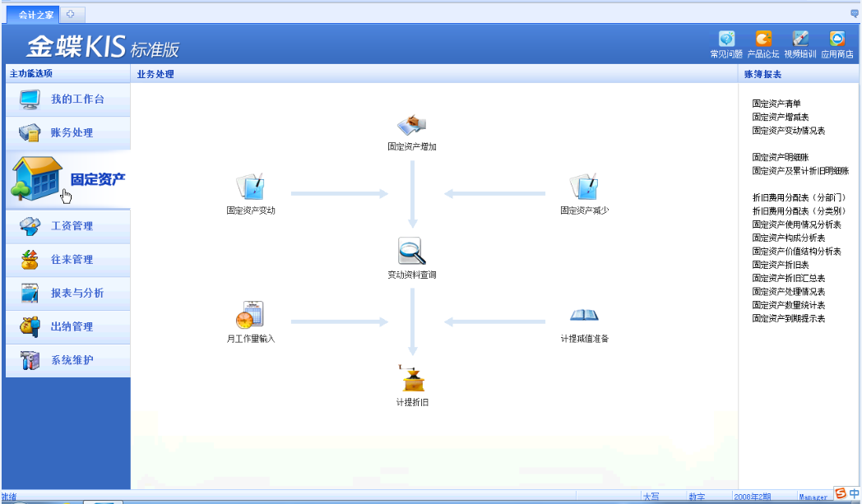Toggle the 中 Chinese input mode indicator
Image resolution: width=862 pixels, height=504 pixels.
click(x=855, y=493)
